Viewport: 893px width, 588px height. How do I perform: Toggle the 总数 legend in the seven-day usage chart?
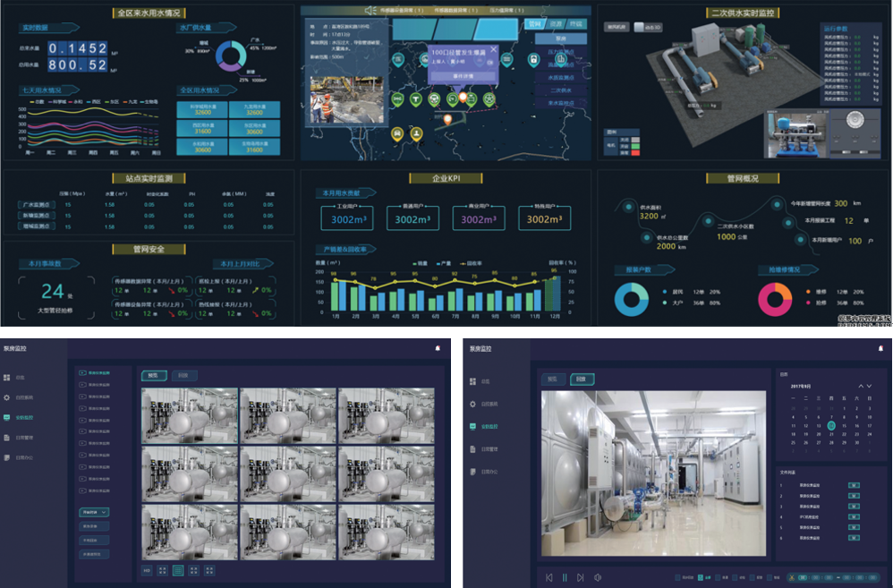click(x=37, y=102)
